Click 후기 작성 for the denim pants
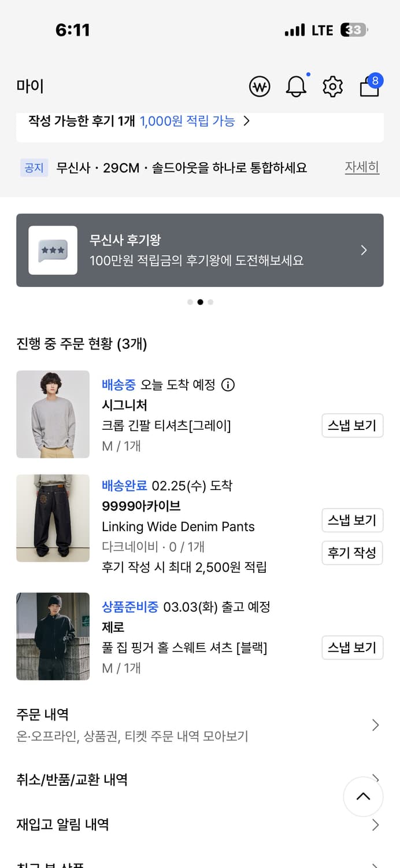This screenshot has height=868, width=400. 353,553
